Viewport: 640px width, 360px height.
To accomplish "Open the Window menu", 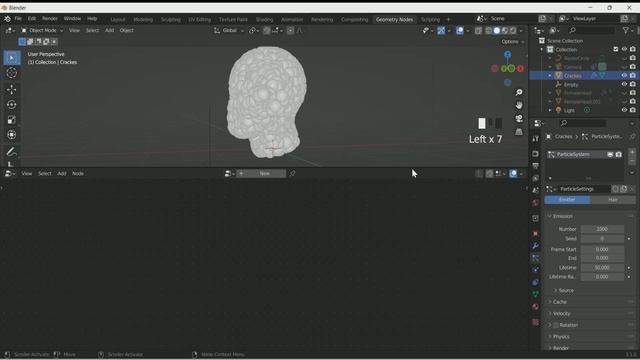I will 72,19.
